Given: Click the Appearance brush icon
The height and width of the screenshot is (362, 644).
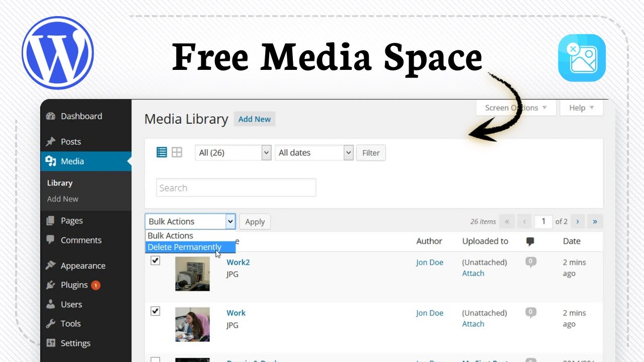Looking at the screenshot, I should coord(50,265).
